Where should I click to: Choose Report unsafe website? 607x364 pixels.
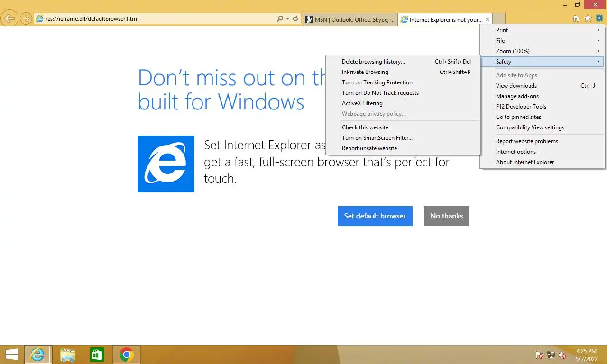click(403, 148)
